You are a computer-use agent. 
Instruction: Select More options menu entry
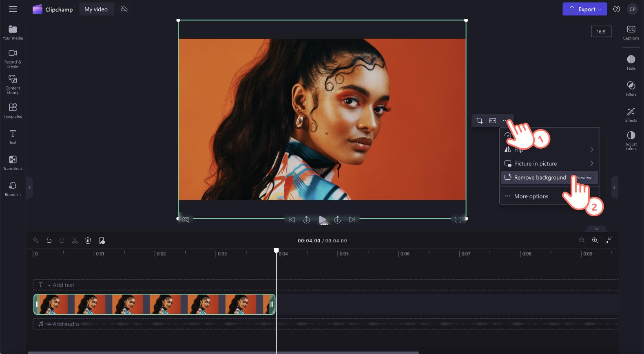click(549, 196)
